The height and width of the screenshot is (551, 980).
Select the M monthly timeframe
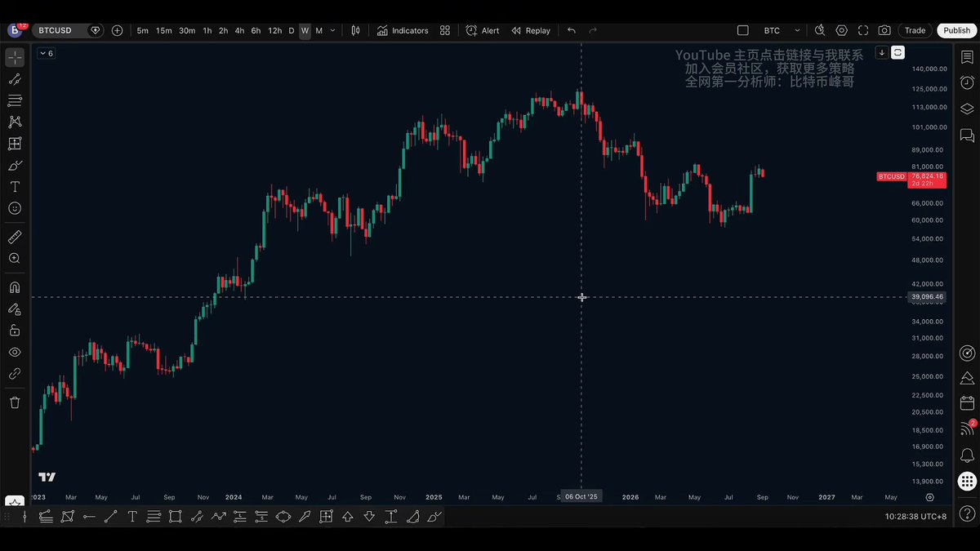(319, 30)
